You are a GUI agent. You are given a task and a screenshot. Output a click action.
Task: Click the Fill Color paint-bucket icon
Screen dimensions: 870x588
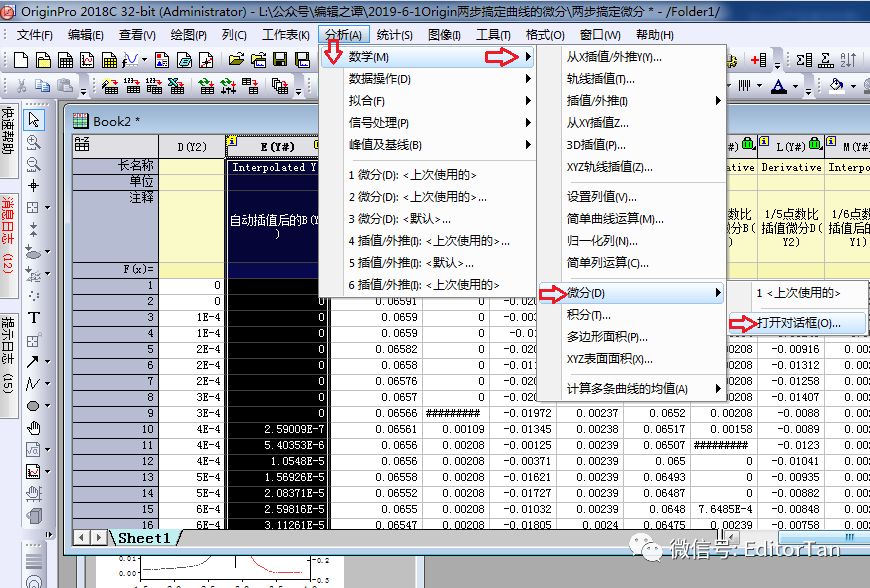[x=836, y=86]
